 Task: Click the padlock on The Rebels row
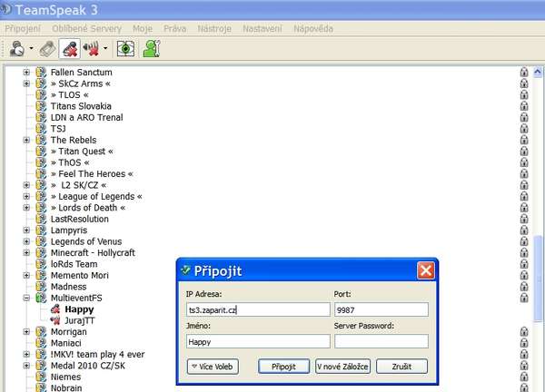click(524, 140)
